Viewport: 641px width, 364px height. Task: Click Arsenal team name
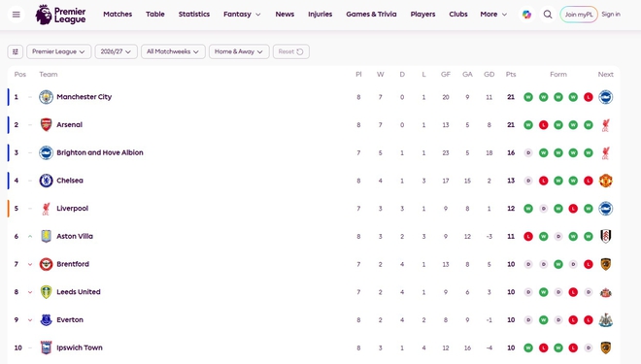point(70,125)
